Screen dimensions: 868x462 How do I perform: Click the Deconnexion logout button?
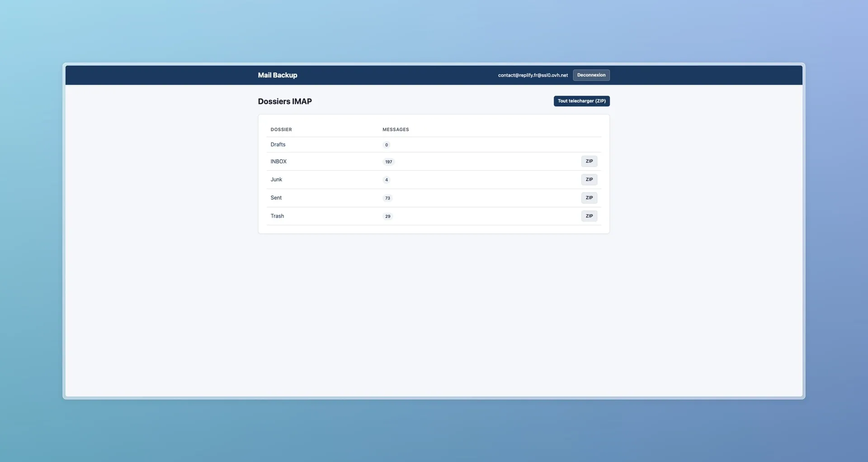591,75
